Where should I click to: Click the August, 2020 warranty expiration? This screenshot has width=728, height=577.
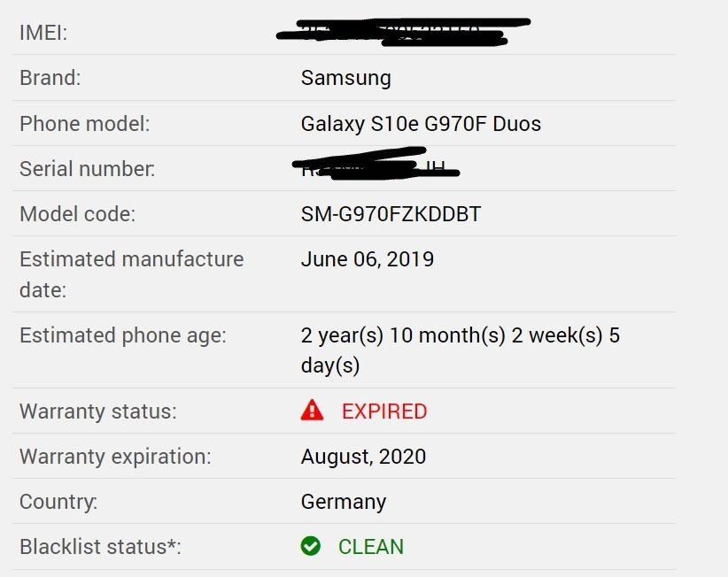click(x=363, y=457)
